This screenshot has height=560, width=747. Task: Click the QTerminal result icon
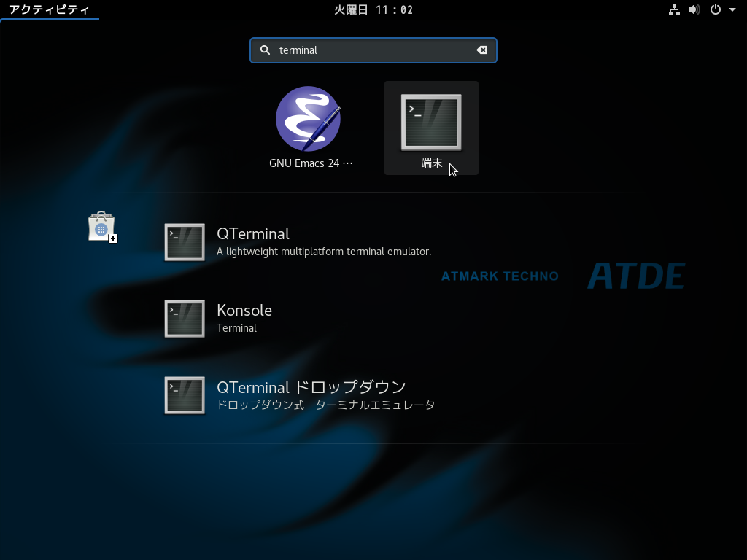coord(185,242)
